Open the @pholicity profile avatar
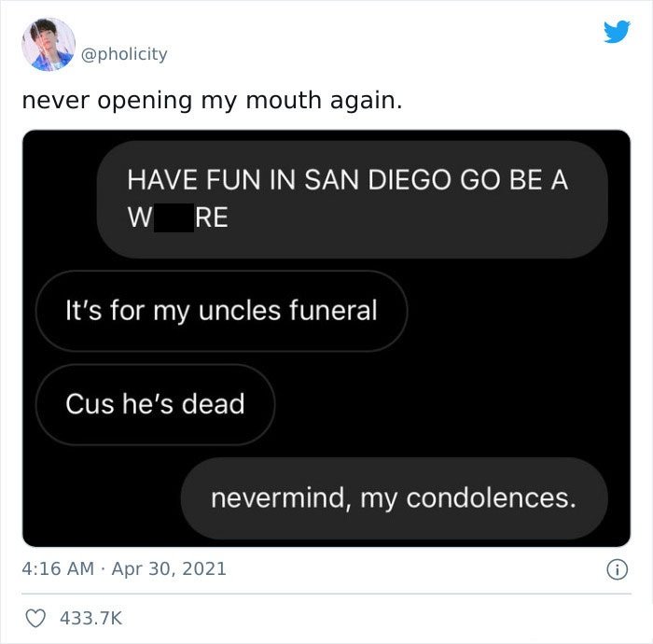653x644 pixels. 49,45
